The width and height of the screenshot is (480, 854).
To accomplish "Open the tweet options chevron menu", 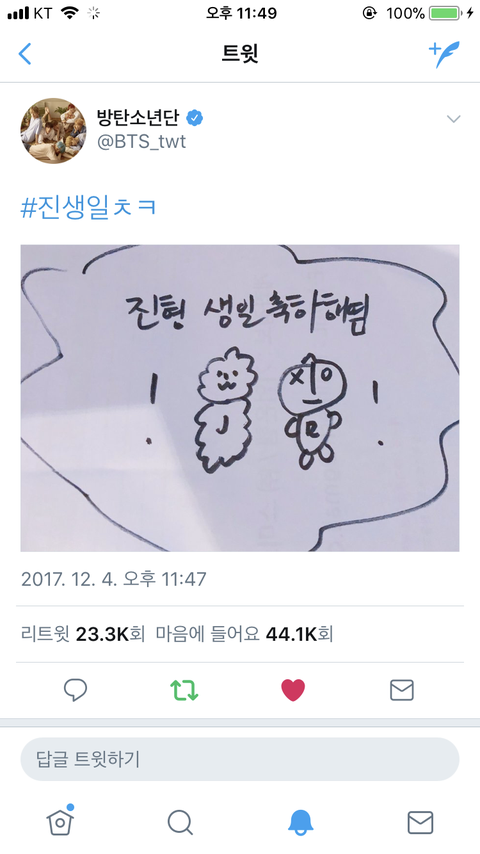I will pos(453,119).
